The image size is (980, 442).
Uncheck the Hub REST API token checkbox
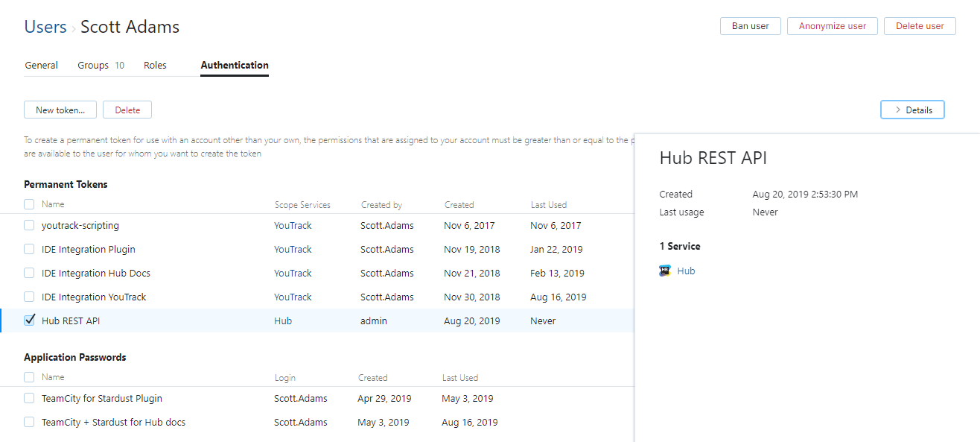pos(29,321)
